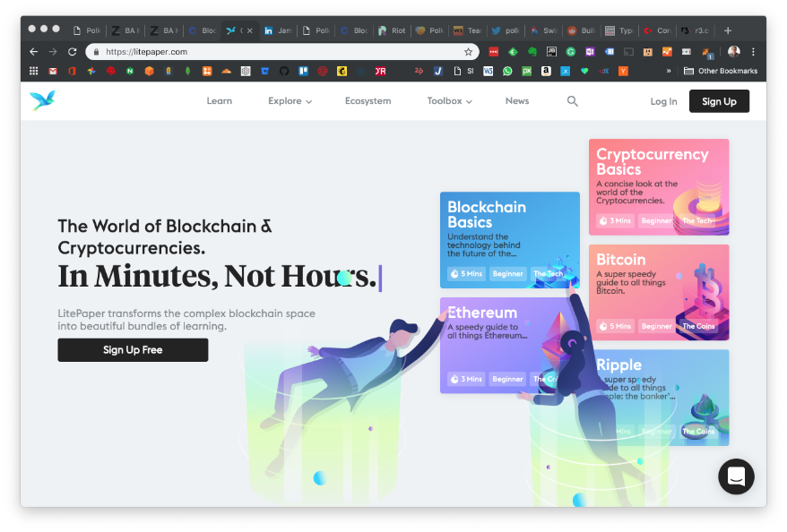Click the Sign Up Free button
787x532 pixels.
point(133,350)
